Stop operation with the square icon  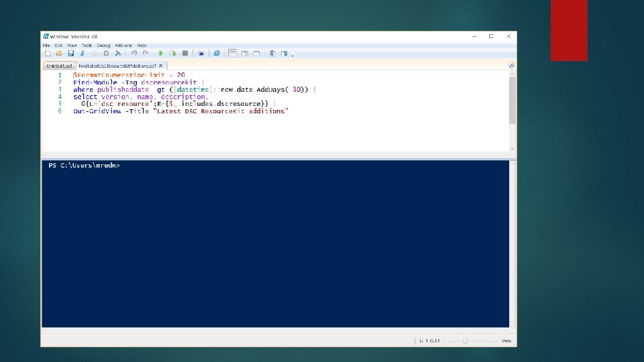pos(185,54)
